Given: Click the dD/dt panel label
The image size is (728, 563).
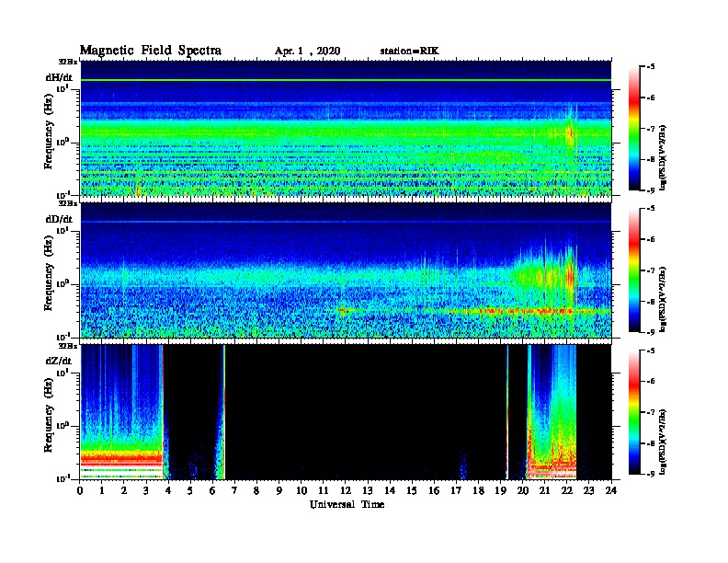Looking at the screenshot, I should tap(59, 219).
